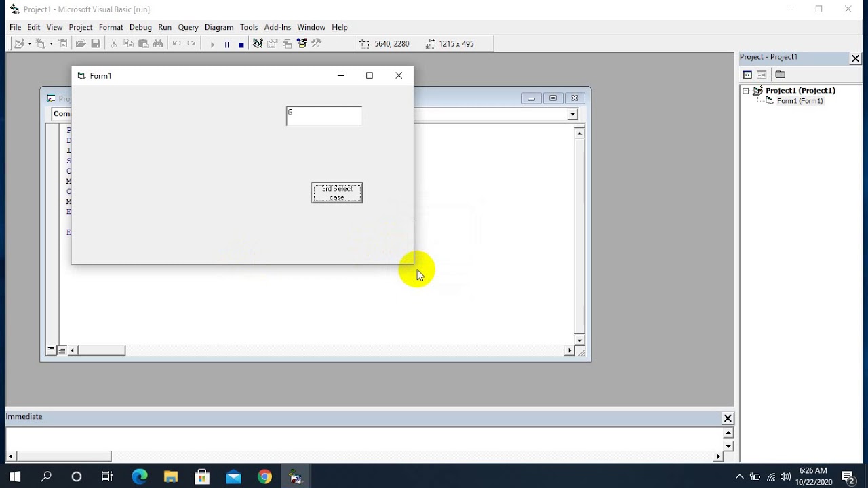Open Google Chrome from the taskbar
This screenshot has height=488, width=868.
264,476
